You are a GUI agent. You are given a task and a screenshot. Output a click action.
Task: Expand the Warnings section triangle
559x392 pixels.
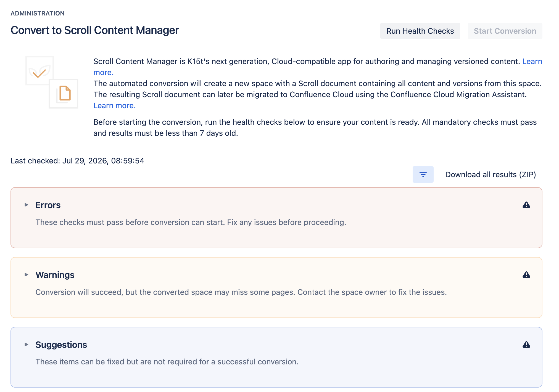coord(27,275)
